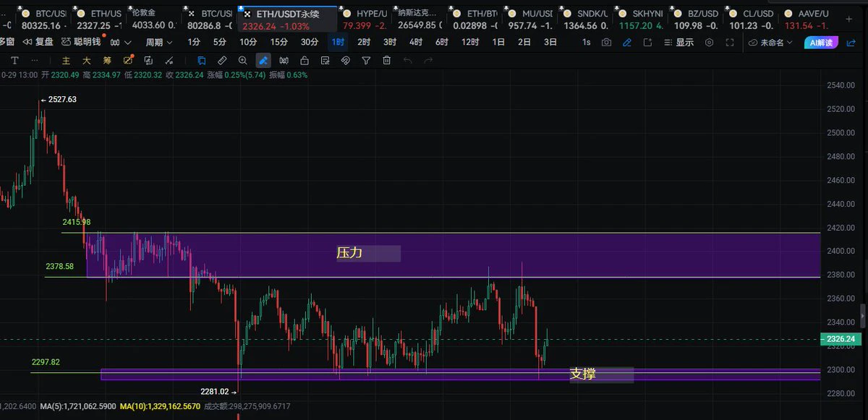Click the AI解读 button
Screen dimensions: 868x420
coord(820,42)
